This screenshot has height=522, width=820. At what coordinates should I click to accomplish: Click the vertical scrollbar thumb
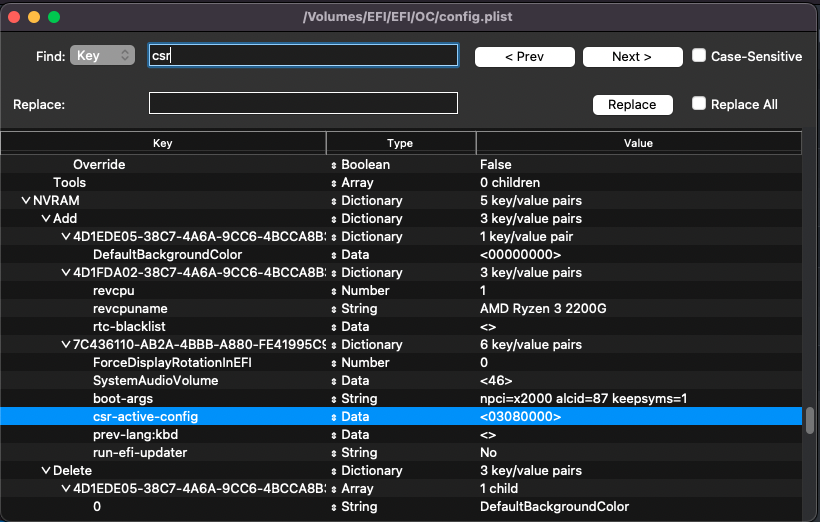pyautogui.click(x=810, y=420)
